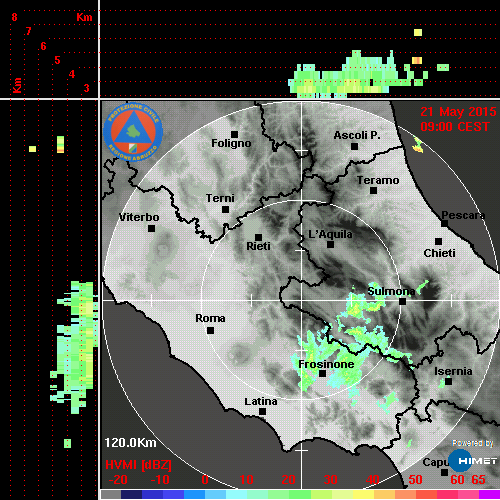The height and width of the screenshot is (500, 500).
Task: Click the "Chieti" map label
Action: click(x=440, y=253)
